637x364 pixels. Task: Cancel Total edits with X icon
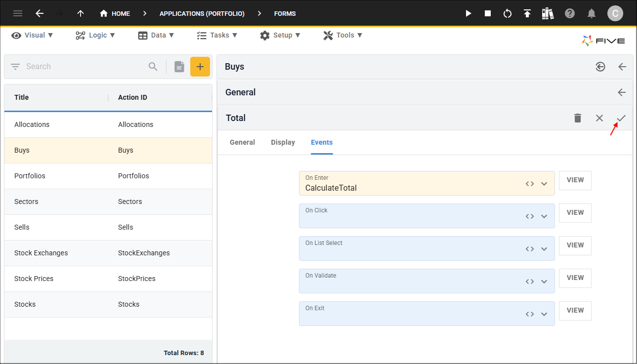(x=599, y=118)
